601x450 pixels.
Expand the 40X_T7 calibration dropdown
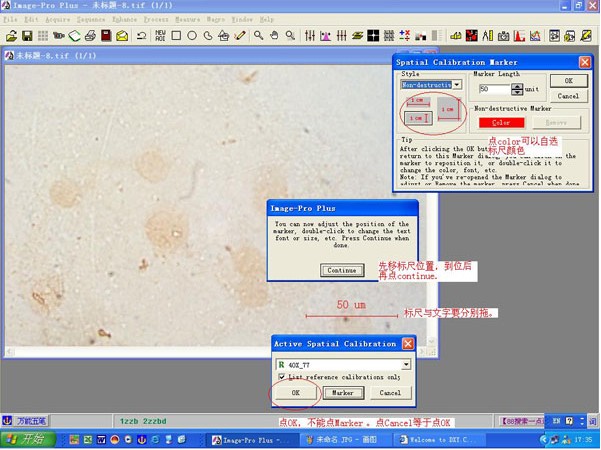pyautogui.click(x=406, y=364)
